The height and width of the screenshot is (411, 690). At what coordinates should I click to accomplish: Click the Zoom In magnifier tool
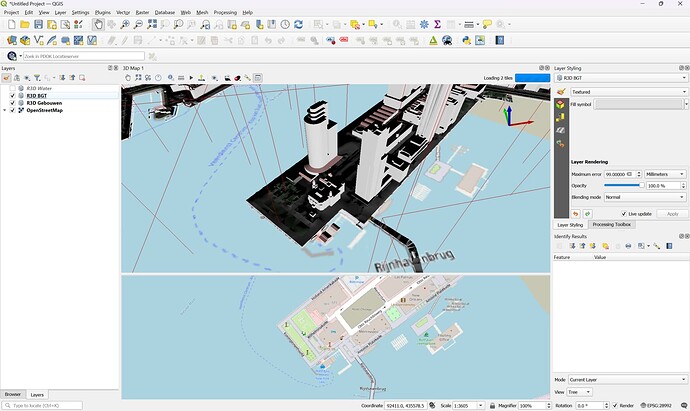pyautogui.click(x=125, y=24)
